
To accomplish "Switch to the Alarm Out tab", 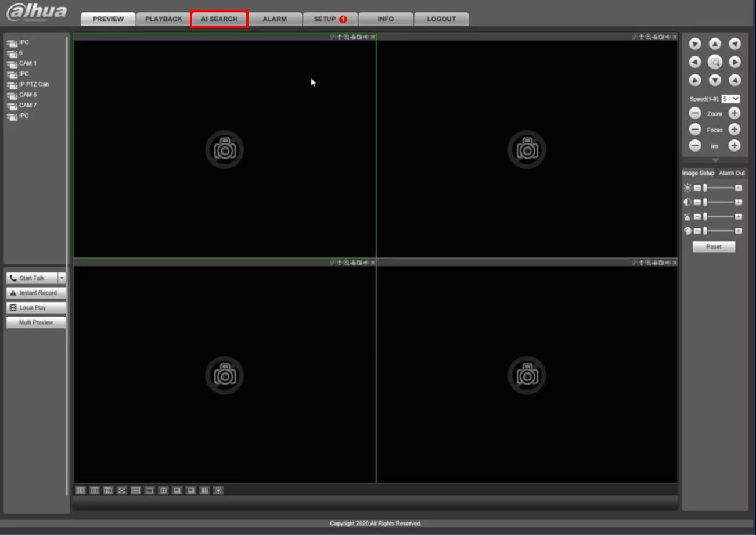I will pos(732,173).
